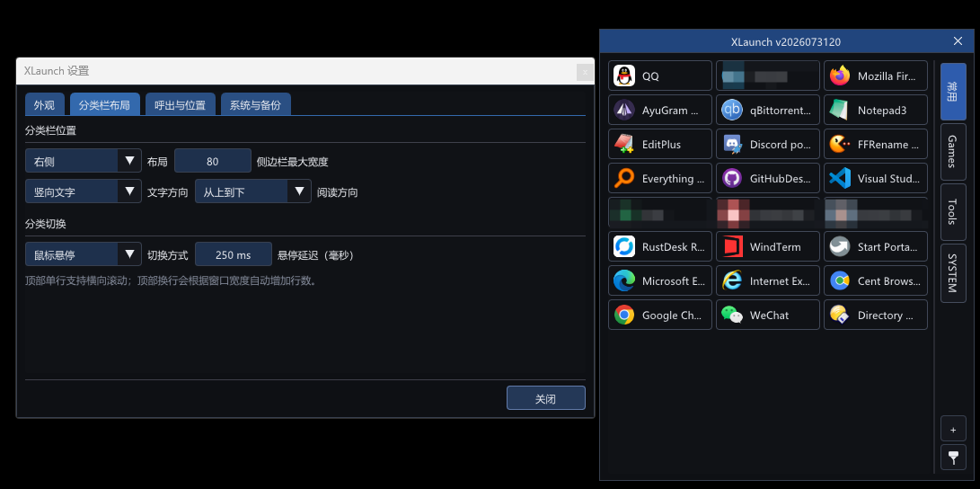Screen dimensions: 980x489
Task: Click the 关闭 button
Action: point(545,398)
